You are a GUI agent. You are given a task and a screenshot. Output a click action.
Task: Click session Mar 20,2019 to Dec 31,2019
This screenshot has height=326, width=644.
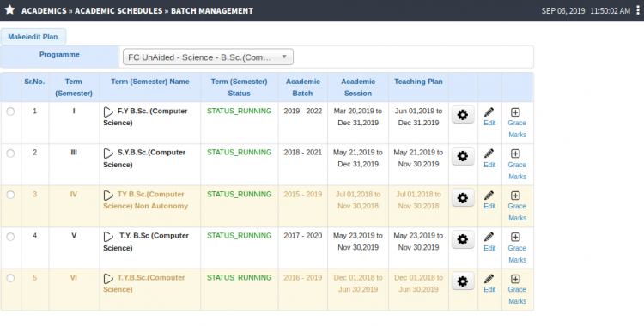click(358, 117)
